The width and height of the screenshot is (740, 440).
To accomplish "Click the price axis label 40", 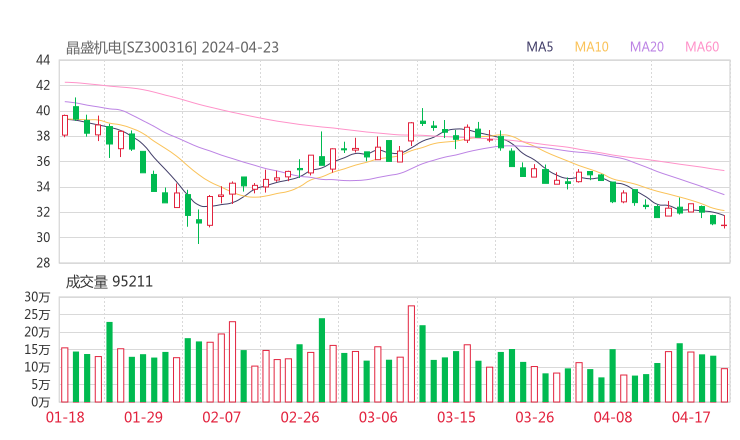I will point(43,111).
